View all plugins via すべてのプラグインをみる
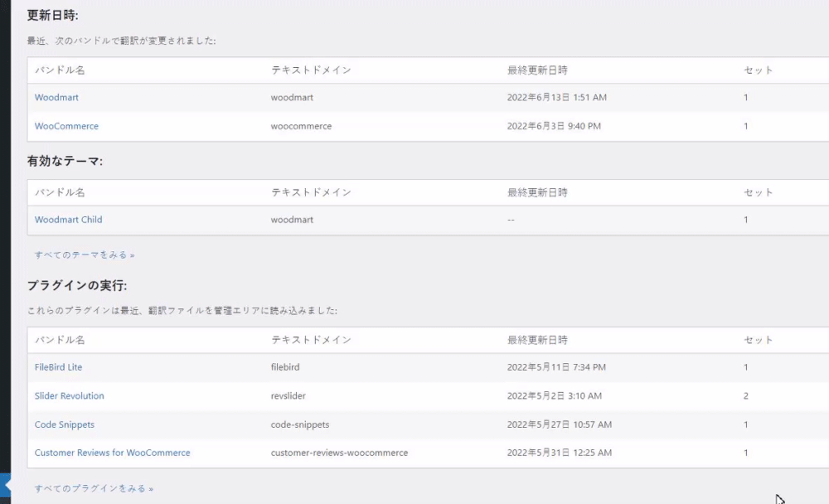The width and height of the screenshot is (829, 504). click(x=94, y=489)
